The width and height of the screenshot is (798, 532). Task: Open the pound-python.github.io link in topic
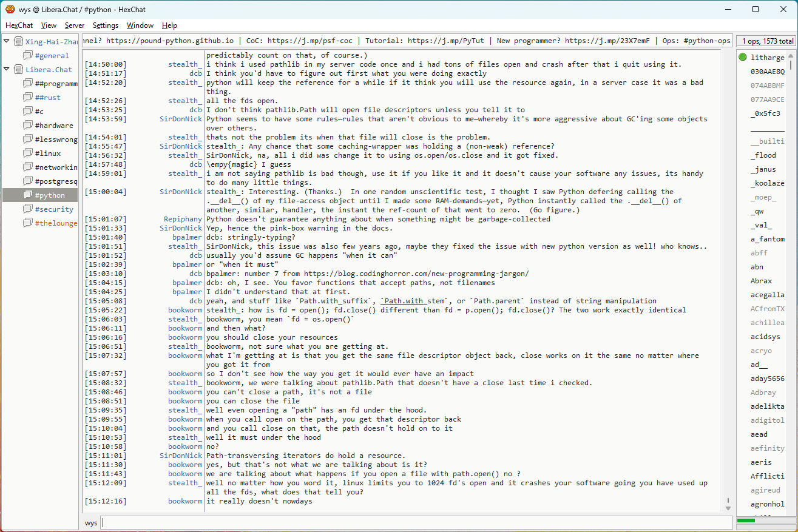[x=171, y=41]
